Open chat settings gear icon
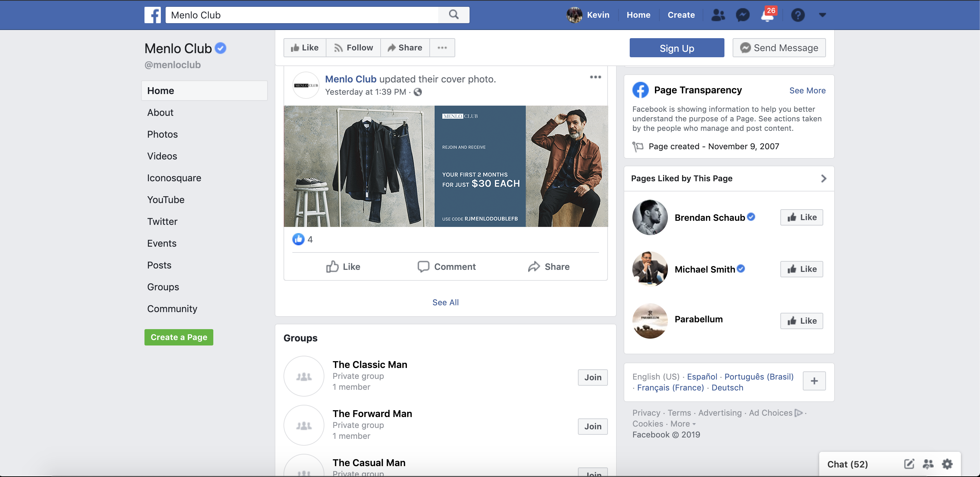 click(x=947, y=464)
